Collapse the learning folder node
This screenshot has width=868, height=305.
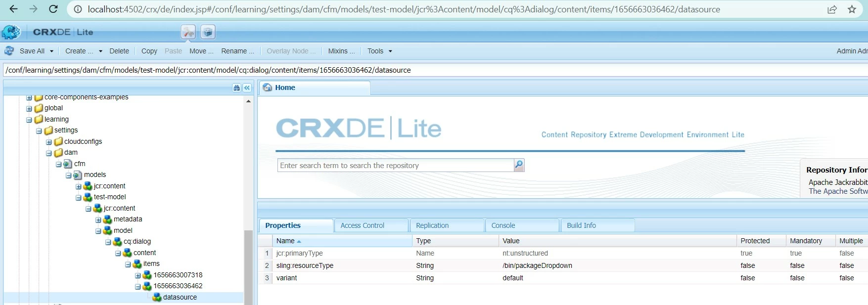click(29, 120)
